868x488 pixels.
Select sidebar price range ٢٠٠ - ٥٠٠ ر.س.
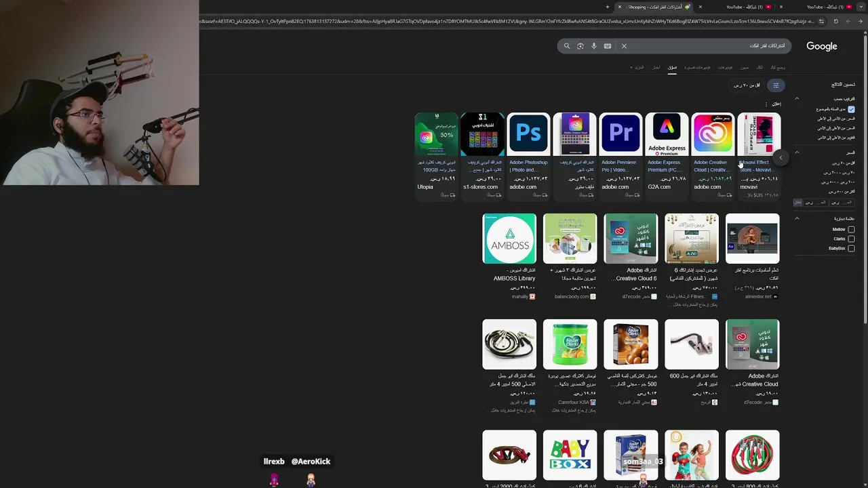(838, 182)
